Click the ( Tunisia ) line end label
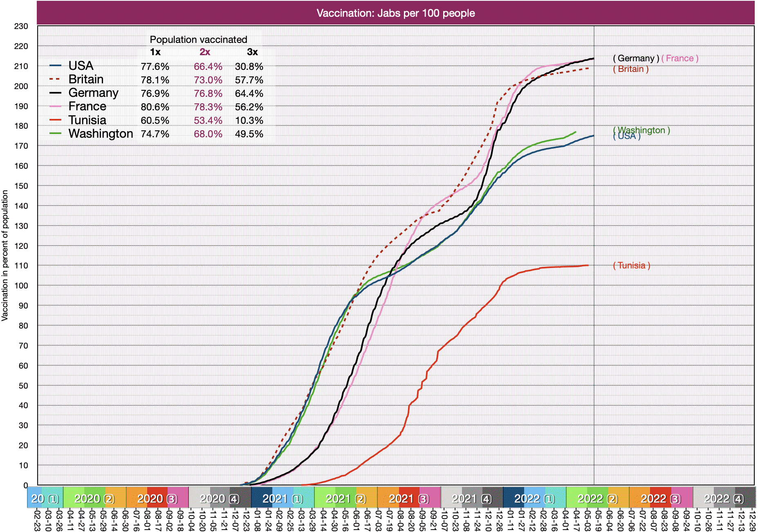Viewport: 758px width, 532px height. pyautogui.click(x=631, y=266)
